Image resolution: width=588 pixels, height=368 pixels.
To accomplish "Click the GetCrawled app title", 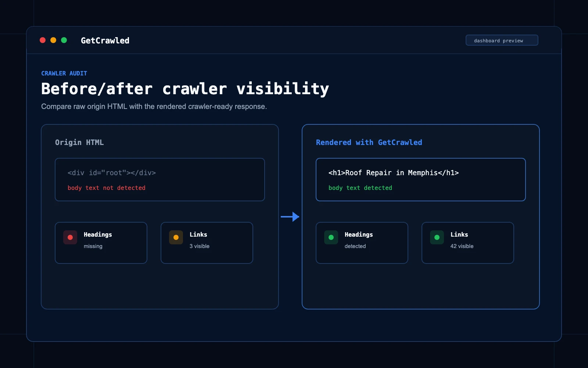I will [105, 40].
